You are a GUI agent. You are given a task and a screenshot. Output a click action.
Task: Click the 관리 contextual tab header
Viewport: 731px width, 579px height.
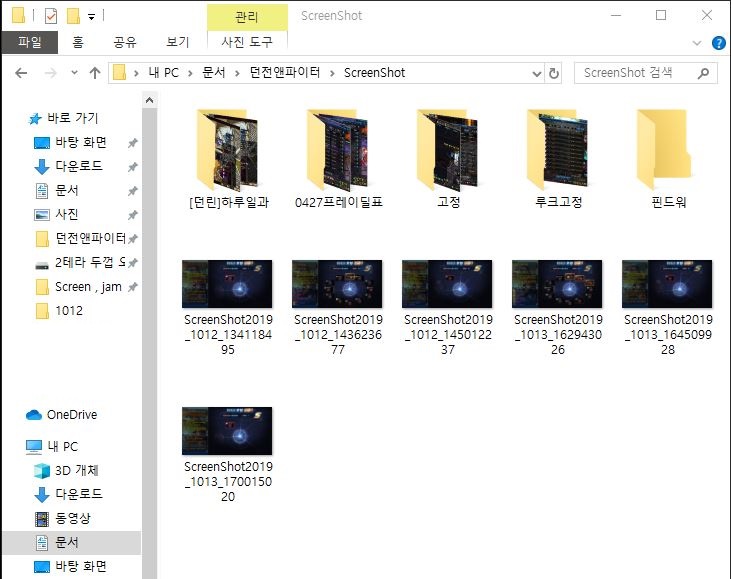tap(247, 17)
